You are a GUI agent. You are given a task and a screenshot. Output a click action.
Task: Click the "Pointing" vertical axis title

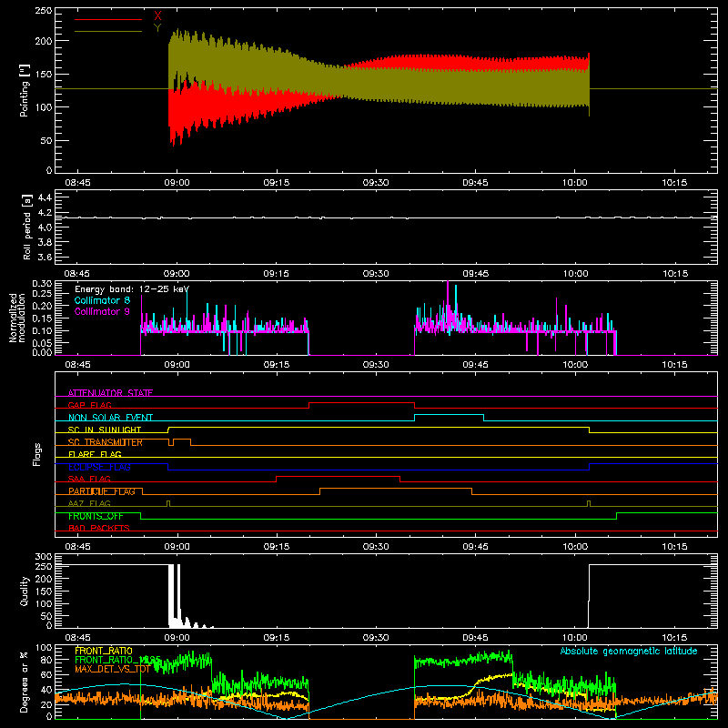(x=25, y=90)
